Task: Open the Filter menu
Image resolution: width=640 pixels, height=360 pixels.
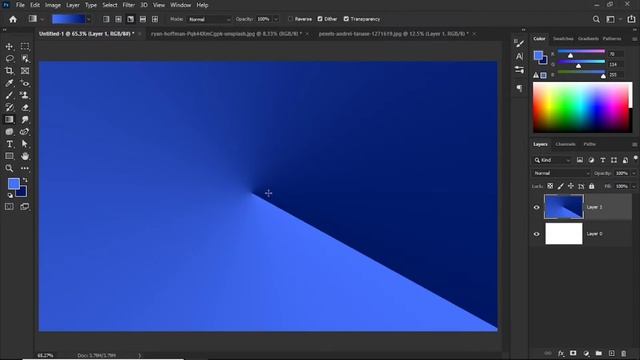Action: (129, 5)
